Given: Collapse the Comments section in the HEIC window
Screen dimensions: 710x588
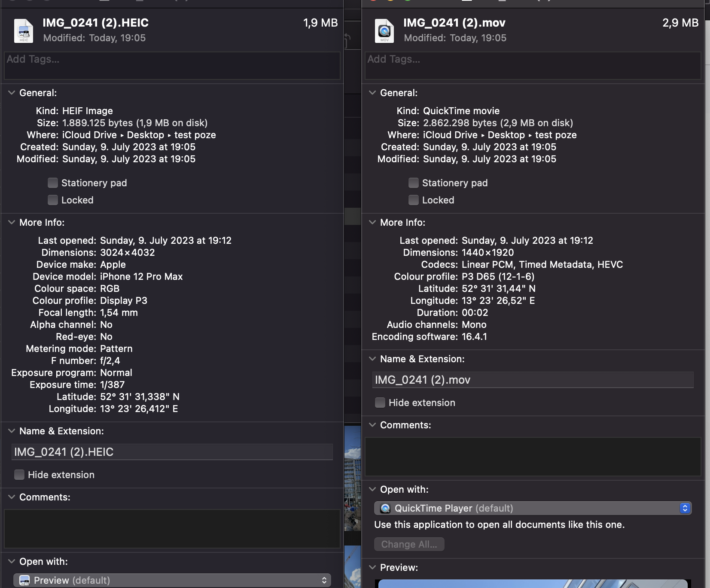Looking at the screenshot, I should [x=12, y=497].
